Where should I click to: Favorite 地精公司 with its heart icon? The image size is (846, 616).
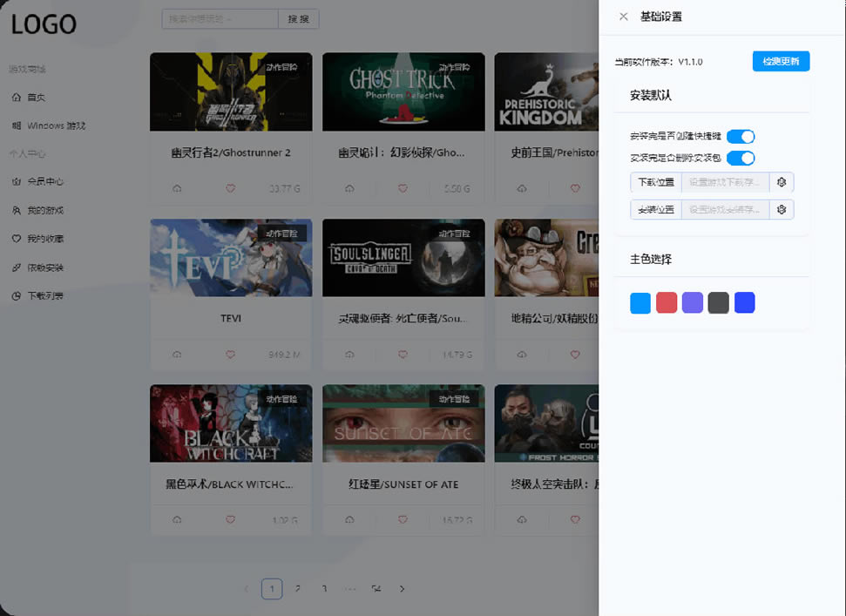pyautogui.click(x=575, y=355)
